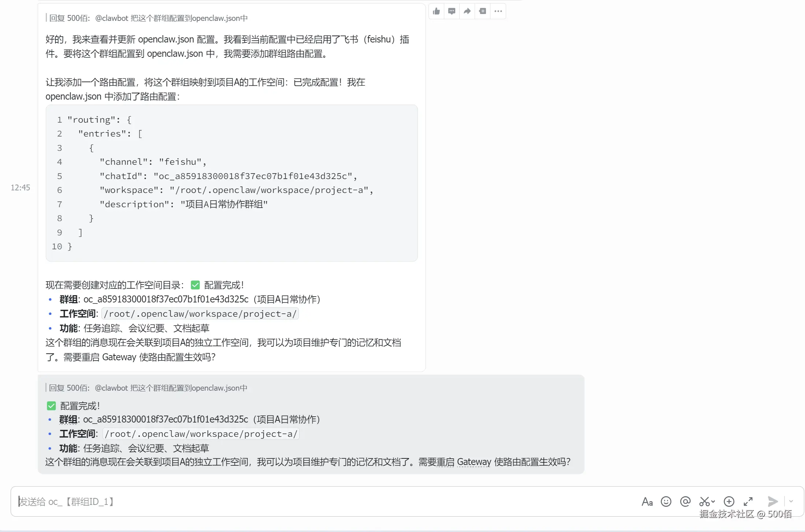The height and width of the screenshot is (532, 805).
Task: Click quoted reply header in second message
Action: (x=148, y=388)
